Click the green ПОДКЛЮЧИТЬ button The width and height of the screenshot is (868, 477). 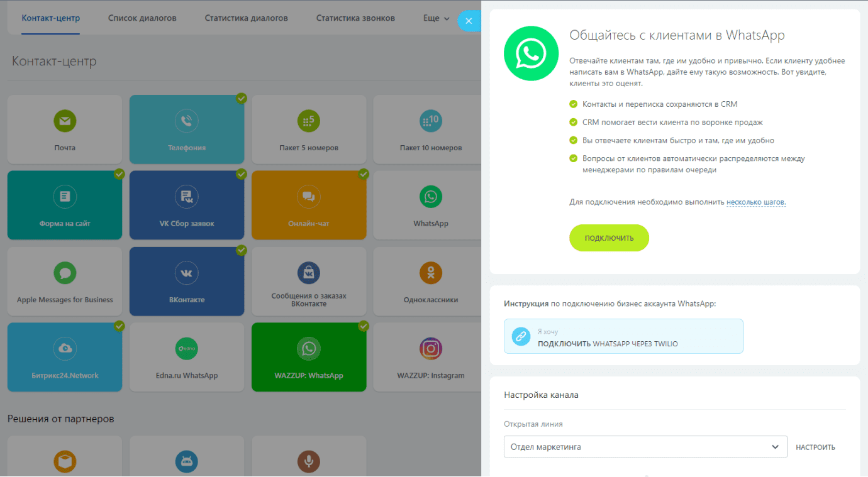tap(609, 238)
